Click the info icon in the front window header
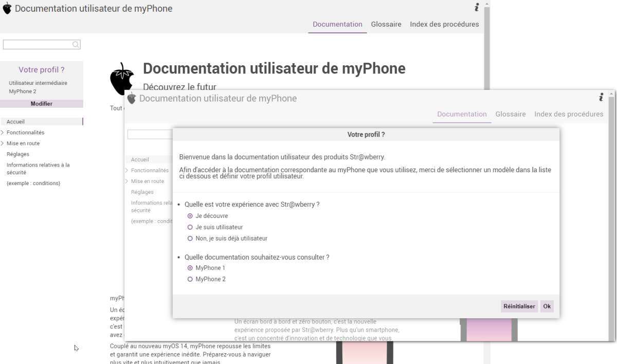 click(x=601, y=97)
